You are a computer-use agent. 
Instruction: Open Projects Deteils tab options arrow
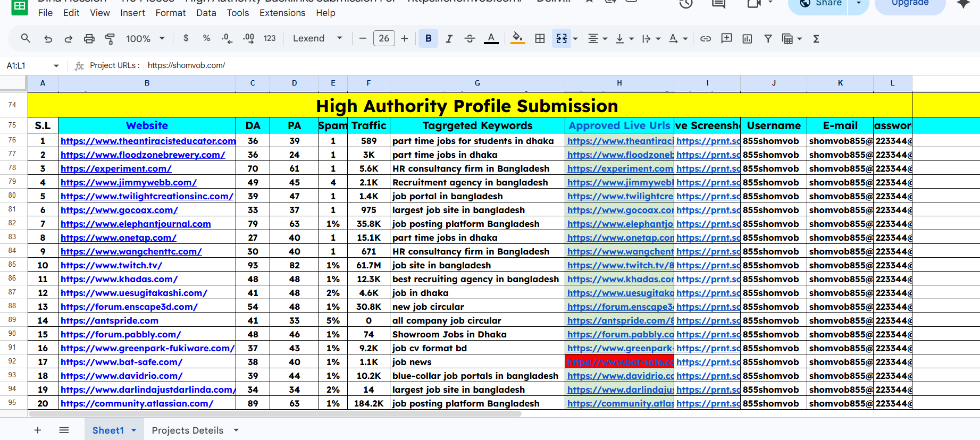click(236, 430)
